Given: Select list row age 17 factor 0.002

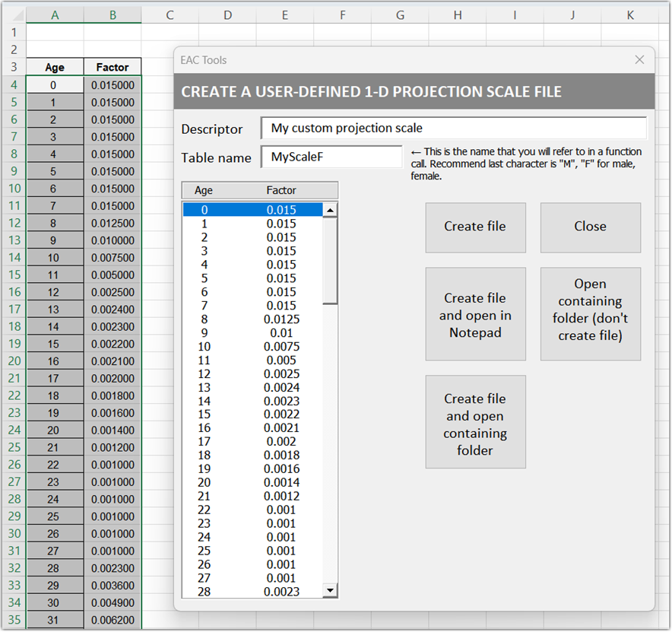Looking at the screenshot, I should (x=252, y=442).
